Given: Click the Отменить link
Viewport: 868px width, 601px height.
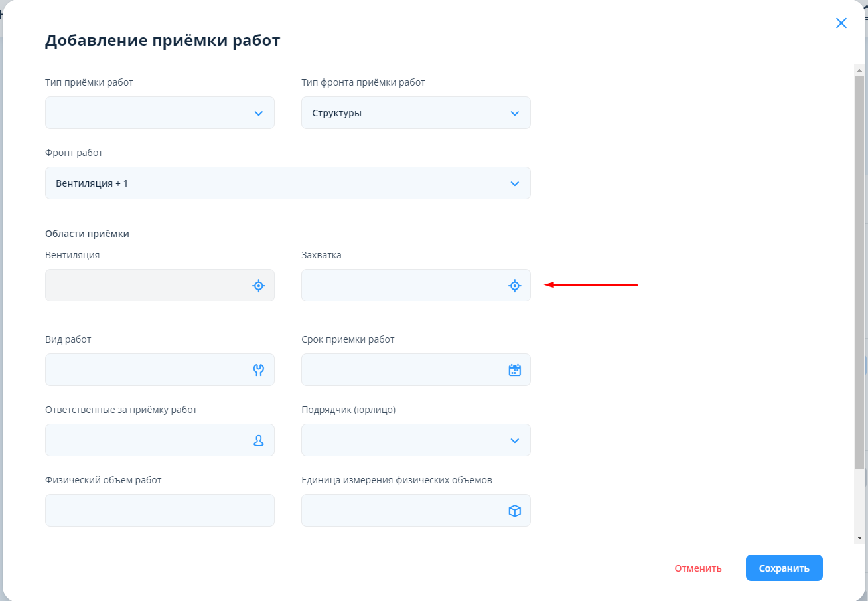Looking at the screenshot, I should [x=697, y=568].
